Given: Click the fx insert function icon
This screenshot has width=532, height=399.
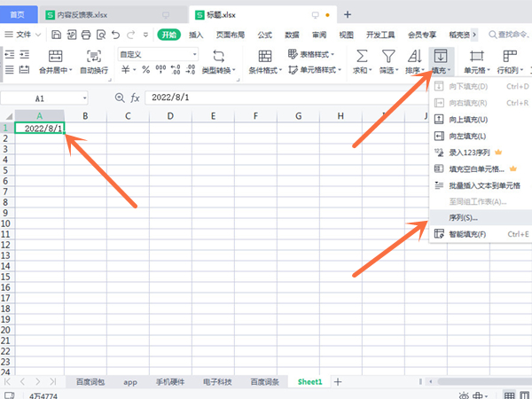Looking at the screenshot, I should pos(136,98).
